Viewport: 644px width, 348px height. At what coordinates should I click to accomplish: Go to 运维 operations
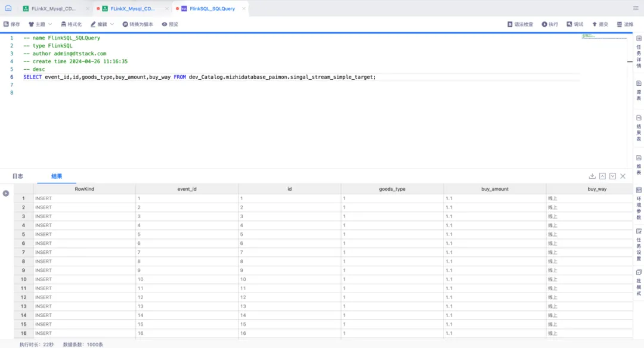tap(625, 24)
